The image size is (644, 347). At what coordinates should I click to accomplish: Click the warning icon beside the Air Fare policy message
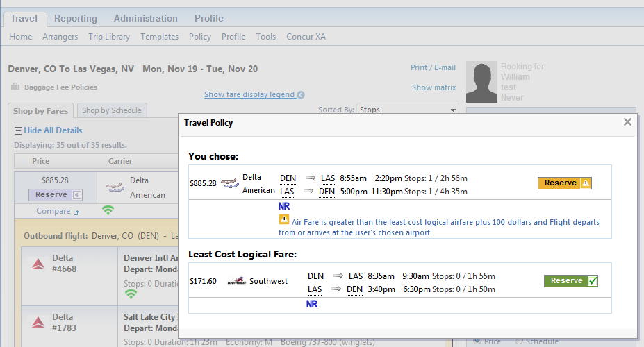(x=284, y=219)
